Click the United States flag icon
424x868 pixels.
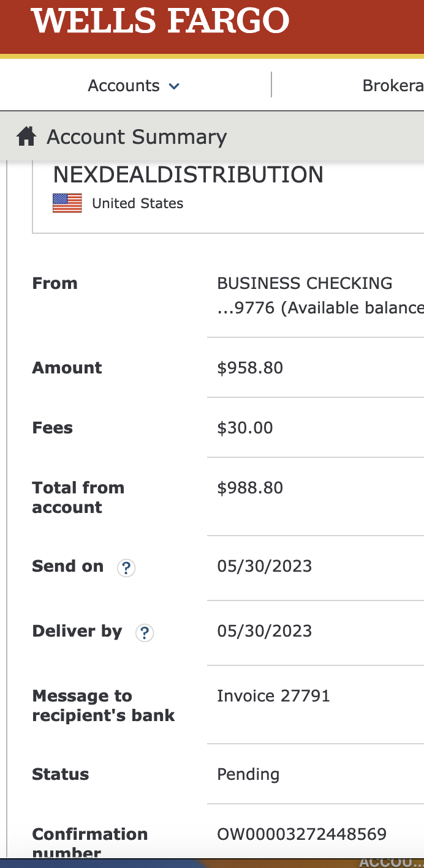tap(67, 203)
